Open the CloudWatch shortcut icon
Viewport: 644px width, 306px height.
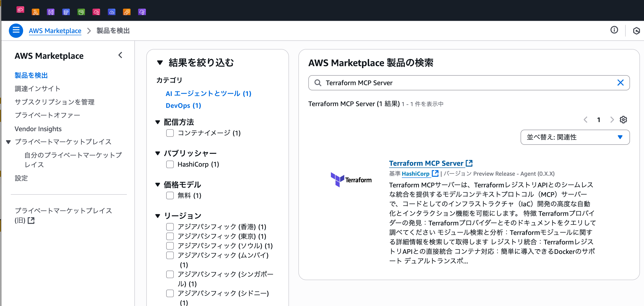click(x=96, y=12)
